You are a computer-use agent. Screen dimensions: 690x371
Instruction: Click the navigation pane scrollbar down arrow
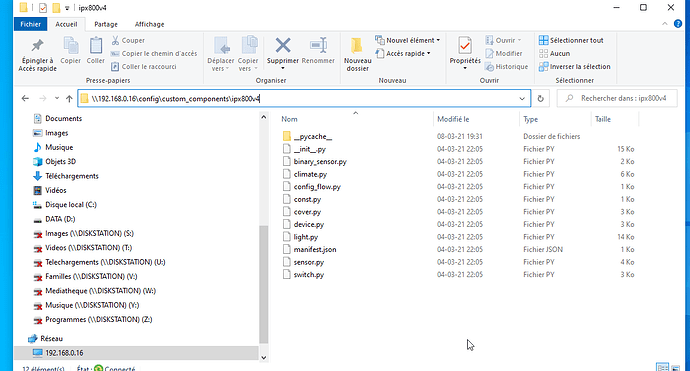pos(264,357)
